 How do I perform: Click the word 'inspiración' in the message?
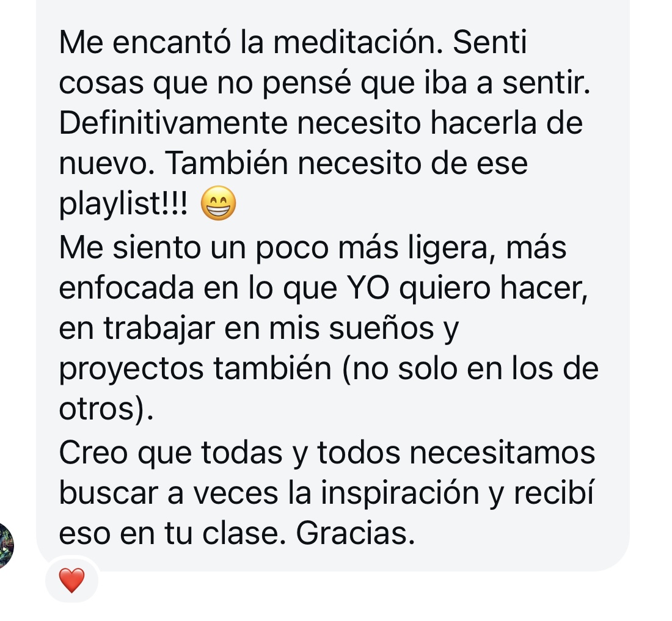[x=400, y=493]
